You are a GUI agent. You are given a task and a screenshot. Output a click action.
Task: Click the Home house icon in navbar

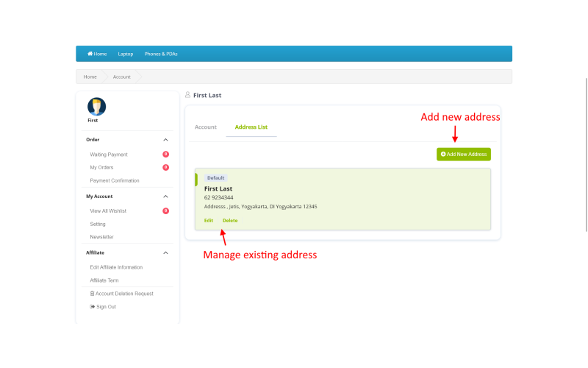tap(90, 54)
